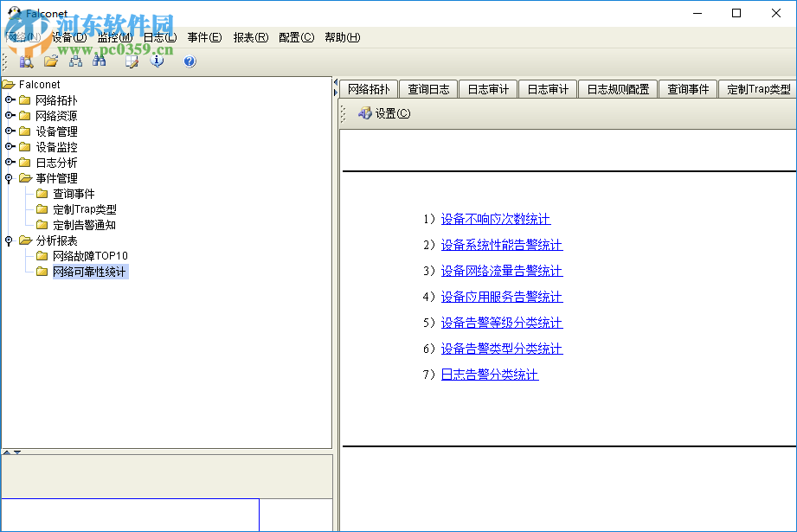797x532 pixels.
Task: Select 定制Trap类型 in the tree
Action: click(84, 208)
